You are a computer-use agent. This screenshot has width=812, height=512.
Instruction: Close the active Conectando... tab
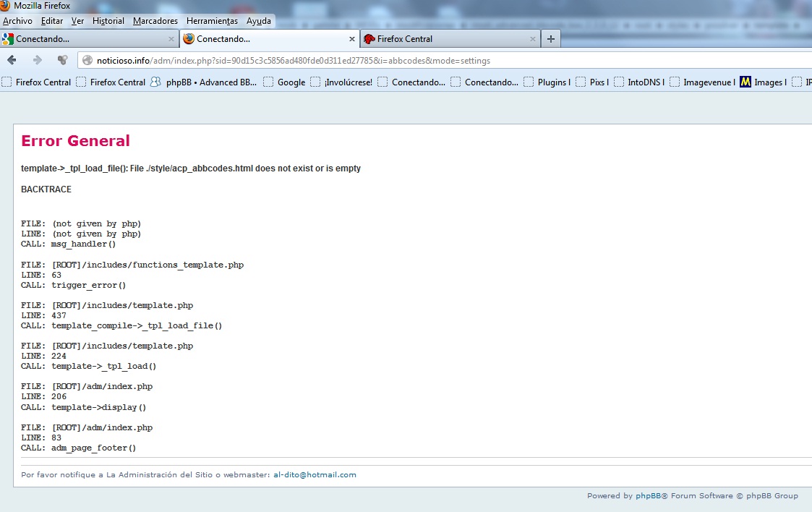point(352,39)
